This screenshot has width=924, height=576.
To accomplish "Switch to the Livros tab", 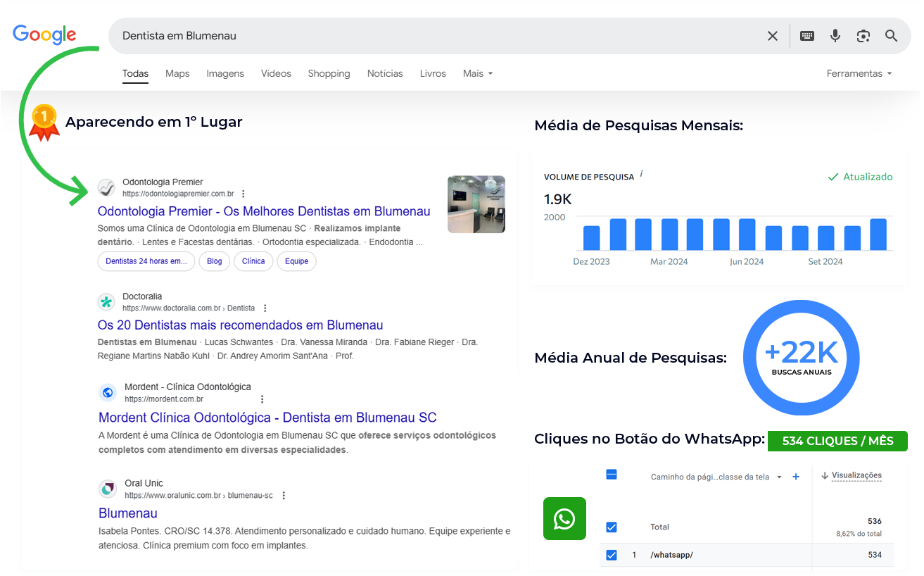I will [433, 74].
